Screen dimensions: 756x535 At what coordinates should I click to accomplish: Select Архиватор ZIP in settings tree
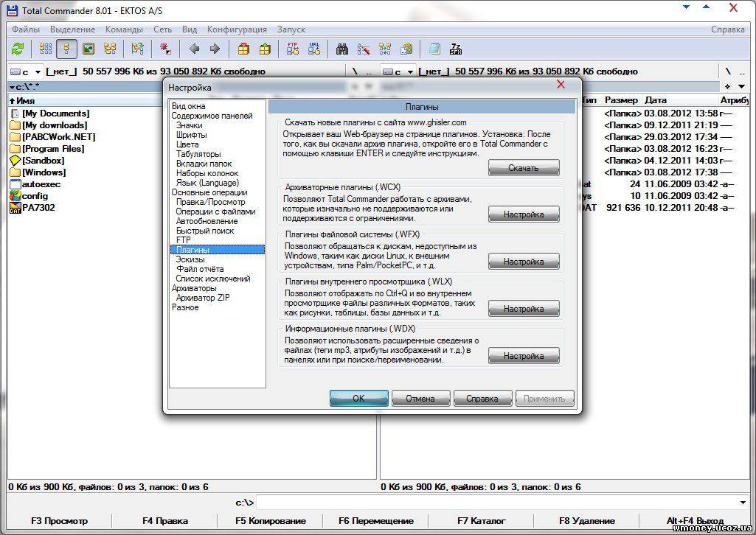[x=203, y=298]
